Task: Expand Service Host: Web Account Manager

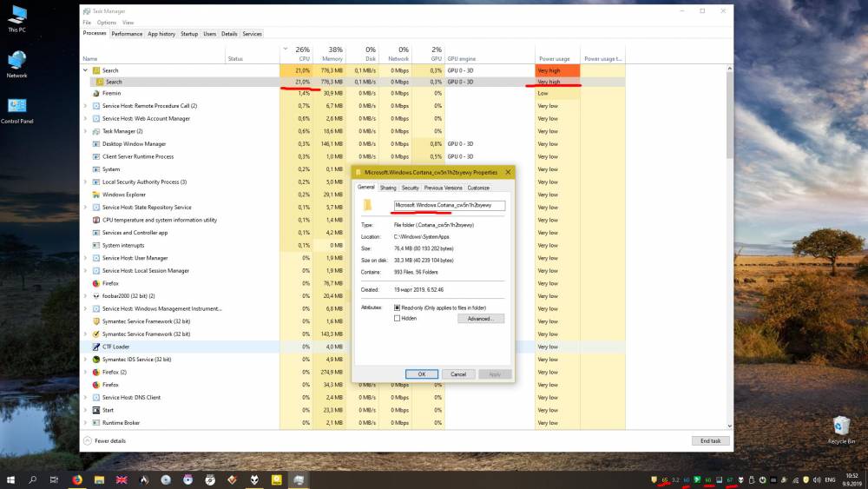Action: tap(85, 118)
